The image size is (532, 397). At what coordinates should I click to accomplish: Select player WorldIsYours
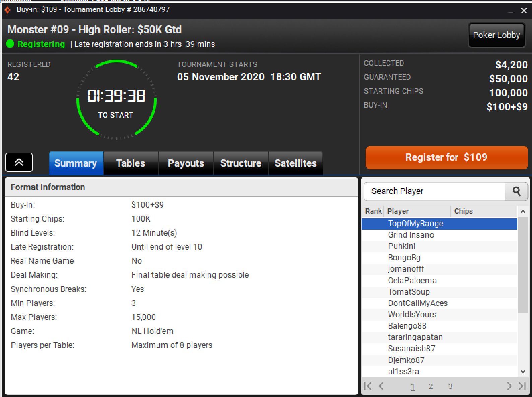pyautogui.click(x=440, y=315)
